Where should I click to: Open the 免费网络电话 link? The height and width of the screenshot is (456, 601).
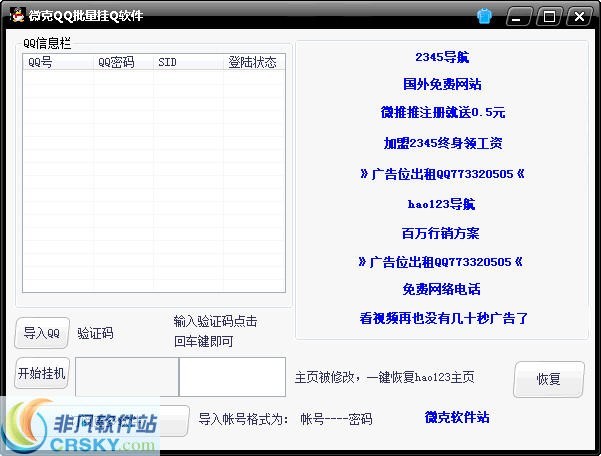point(441,289)
